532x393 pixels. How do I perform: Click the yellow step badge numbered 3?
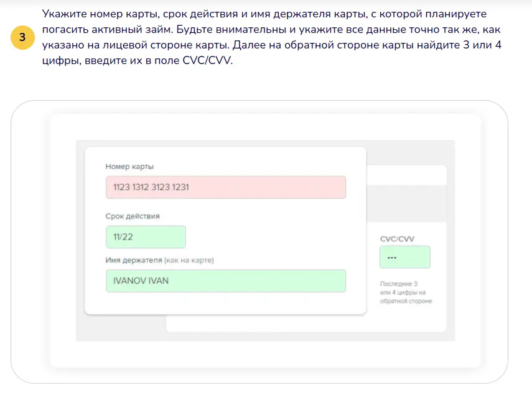(x=22, y=38)
